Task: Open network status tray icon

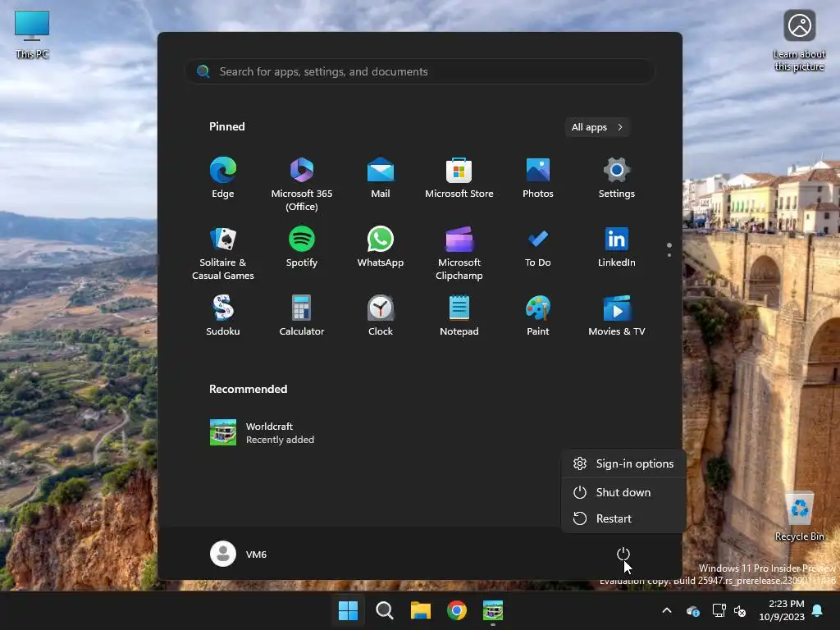Action: [x=719, y=610]
